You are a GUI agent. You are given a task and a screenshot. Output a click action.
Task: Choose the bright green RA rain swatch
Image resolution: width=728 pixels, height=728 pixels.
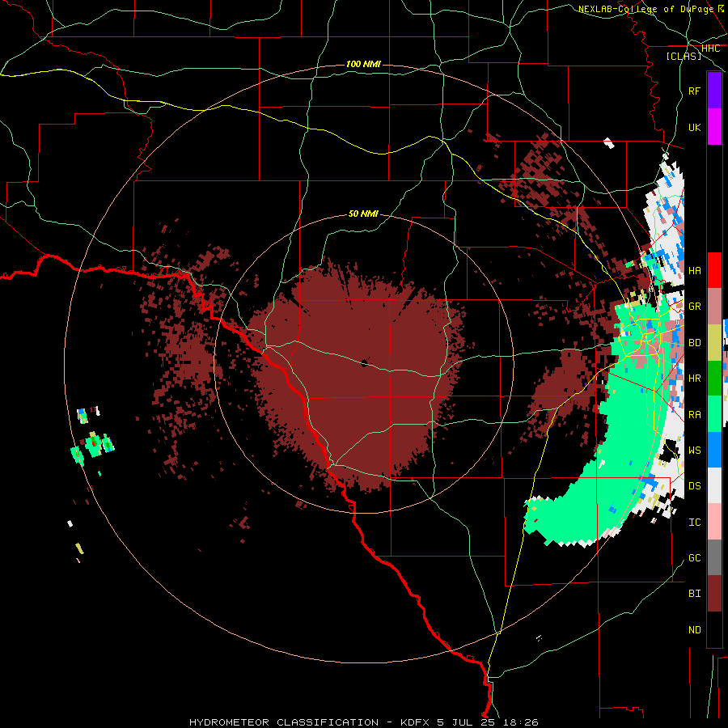pos(714,414)
